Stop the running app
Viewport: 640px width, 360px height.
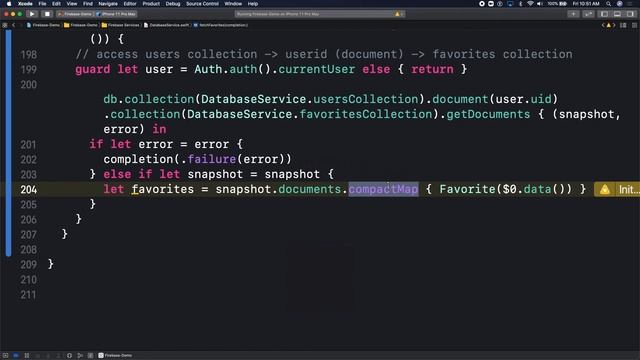pyautogui.click(x=47, y=14)
